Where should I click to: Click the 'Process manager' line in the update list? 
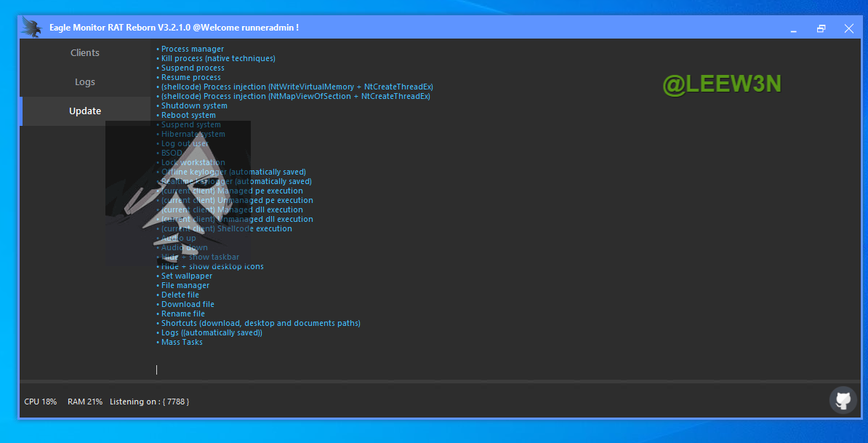pyautogui.click(x=192, y=49)
